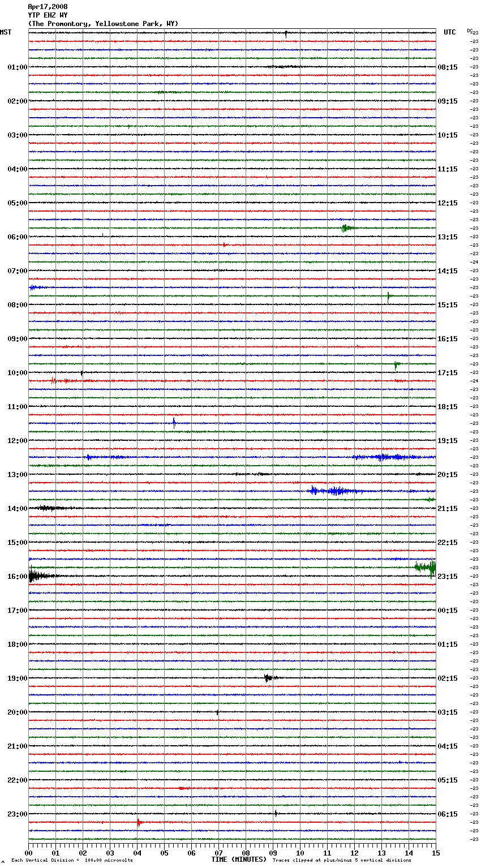Select the 11:00 MST time label
This screenshot has width=481, height=868.
[18, 407]
